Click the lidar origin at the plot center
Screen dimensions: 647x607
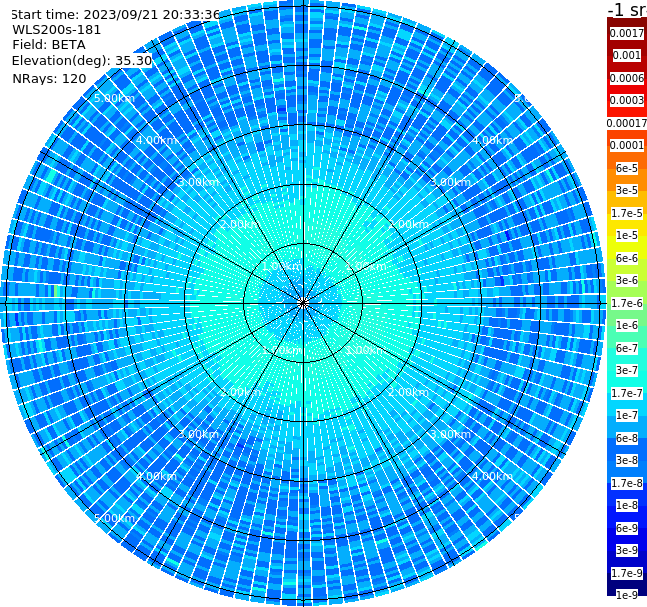(303, 304)
